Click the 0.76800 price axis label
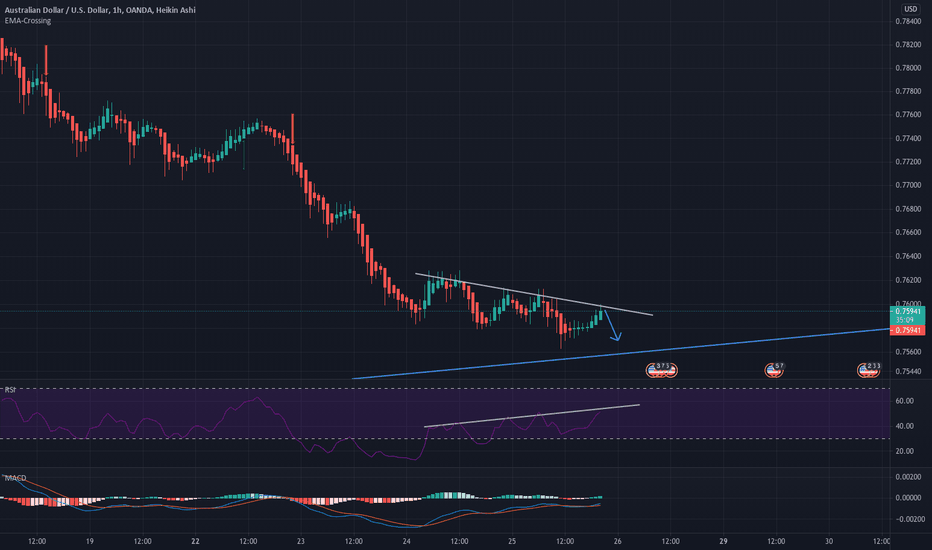932x550 pixels. coord(908,209)
